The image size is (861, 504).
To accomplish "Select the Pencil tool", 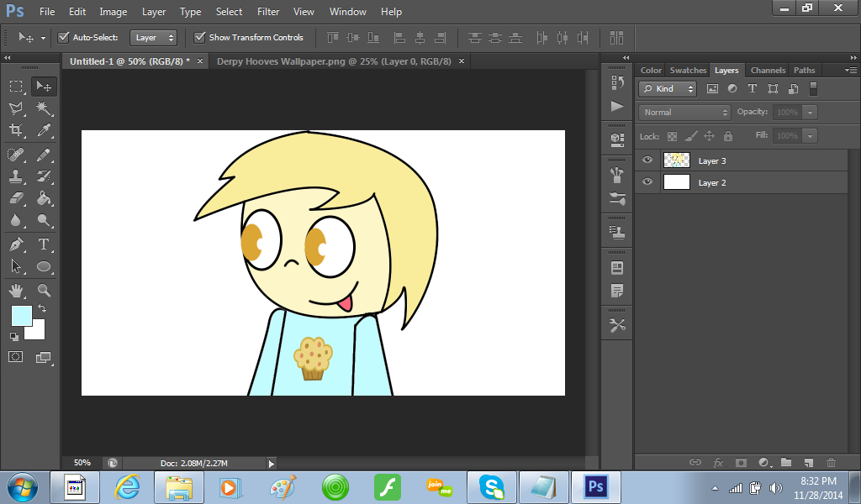I will point(44,155).
